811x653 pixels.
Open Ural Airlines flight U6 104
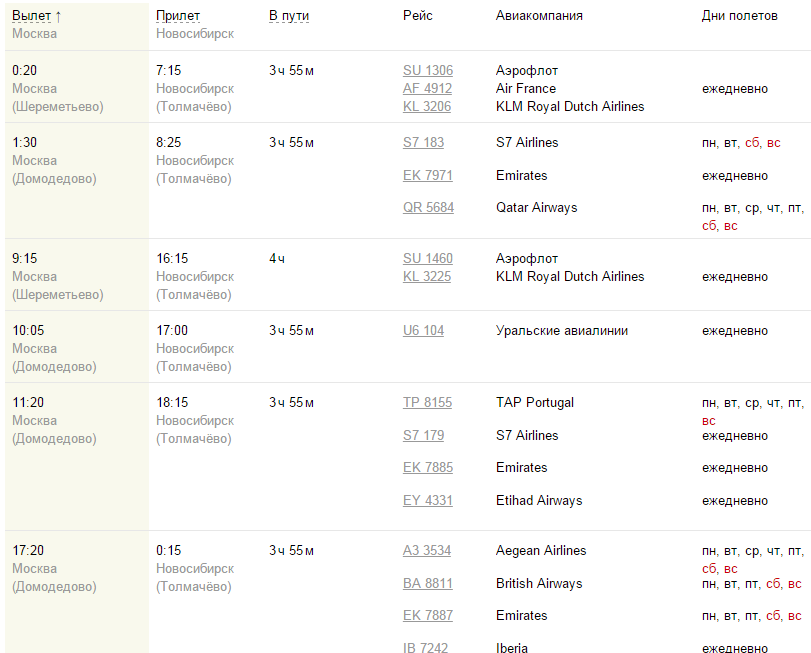point(423,331)
